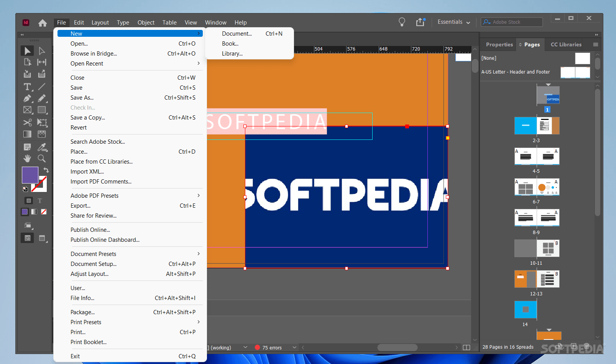Expand the Adobe PDF Presets submenu
The width and height of the screenshot is (616, 364).
(x=199, y=196)
